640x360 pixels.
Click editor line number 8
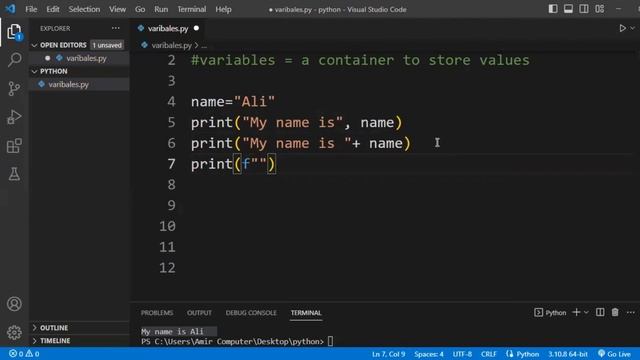click(x=171, y=184)
